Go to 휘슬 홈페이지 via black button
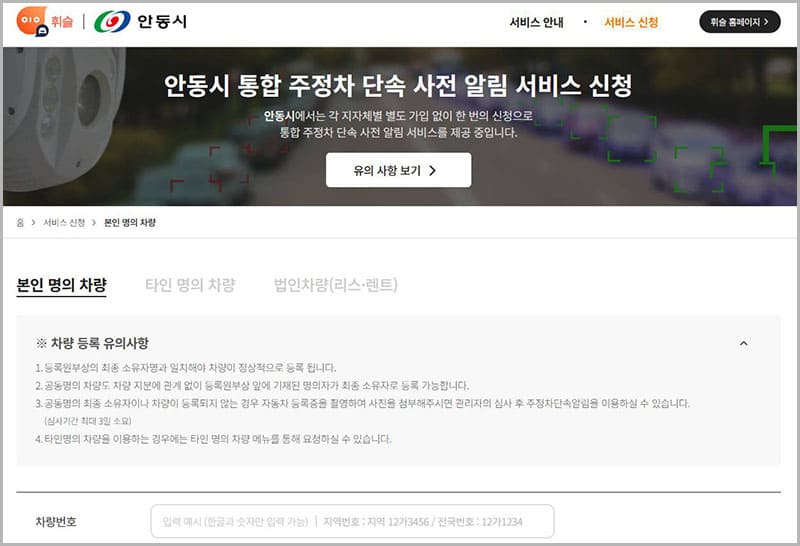The width and height of the screenshot is (800, 546). pos(739,22)
